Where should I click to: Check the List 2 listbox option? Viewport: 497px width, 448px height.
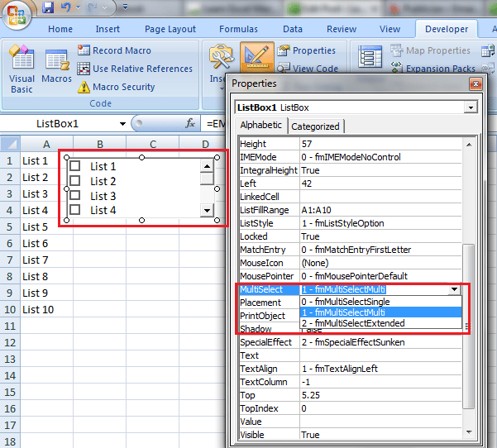pyautogui.click(x=74, y=181)
